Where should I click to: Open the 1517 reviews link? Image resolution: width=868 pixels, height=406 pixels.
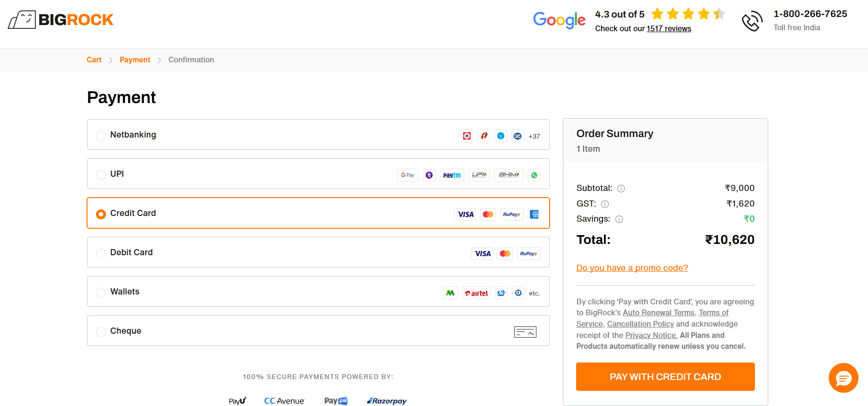pyautogui.click(x=669, y=29)
